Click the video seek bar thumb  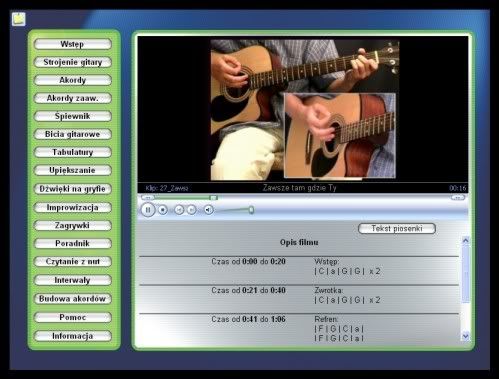[x=213, y=198]
